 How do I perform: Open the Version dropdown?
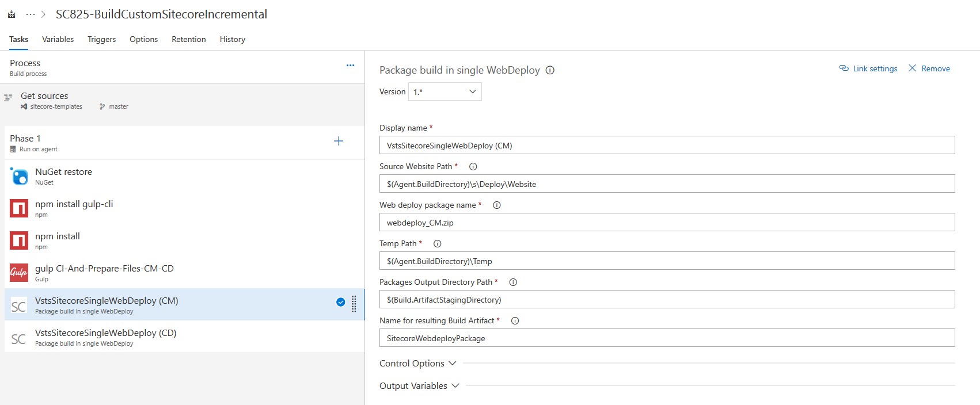tap(445, 92)
